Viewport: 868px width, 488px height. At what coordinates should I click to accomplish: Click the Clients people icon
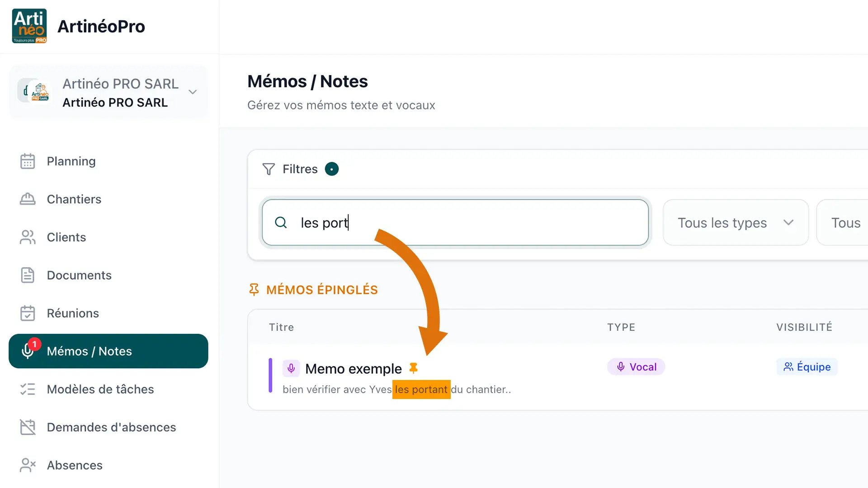click(x=28, y=237)
